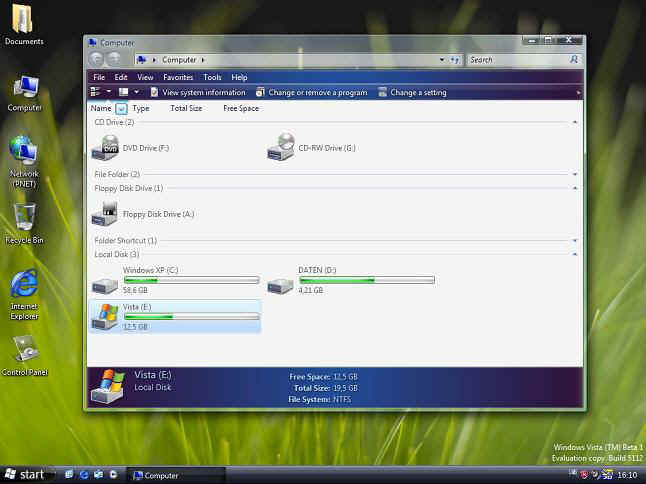Open the Favorites menu
646x484 pixels.
178,77
